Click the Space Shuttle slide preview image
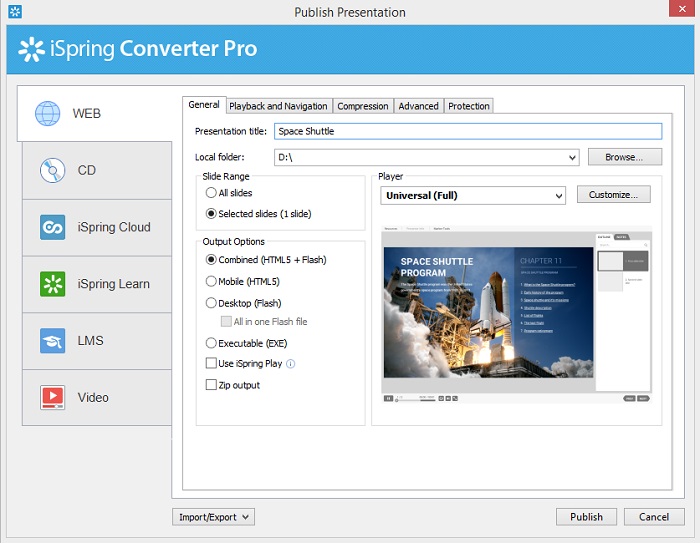 488,312
